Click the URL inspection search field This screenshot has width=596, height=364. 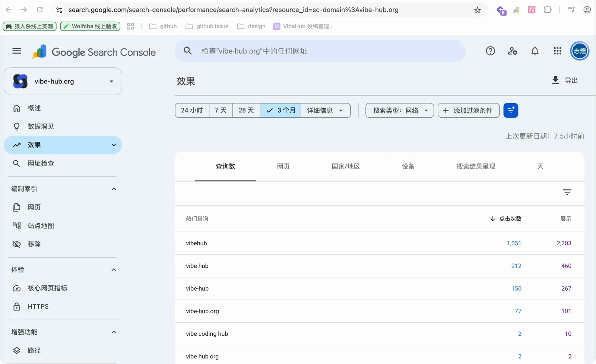click(x=320, y=51)
